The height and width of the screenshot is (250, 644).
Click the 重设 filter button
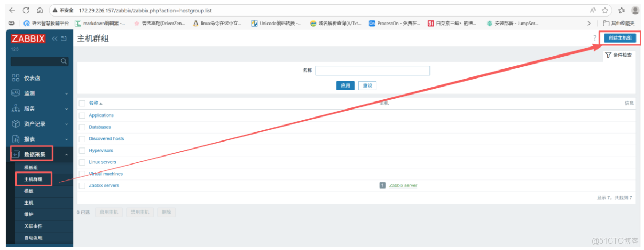[367, 86]
